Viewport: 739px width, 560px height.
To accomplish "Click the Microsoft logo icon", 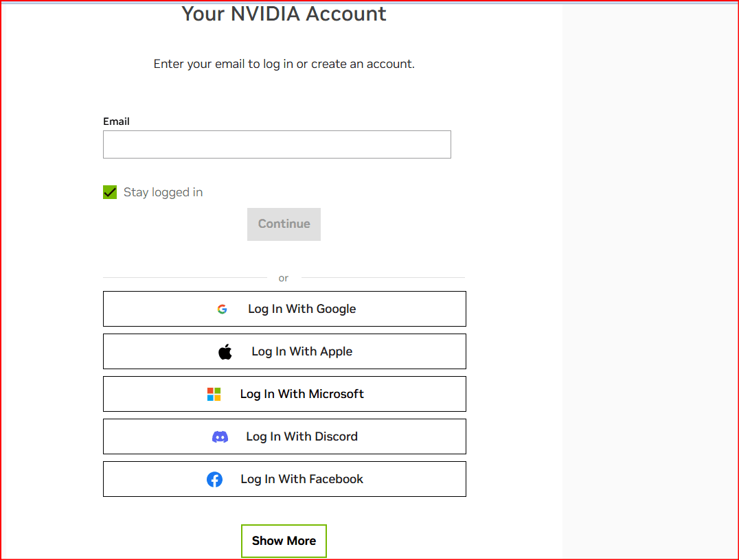I will [214, 394].
